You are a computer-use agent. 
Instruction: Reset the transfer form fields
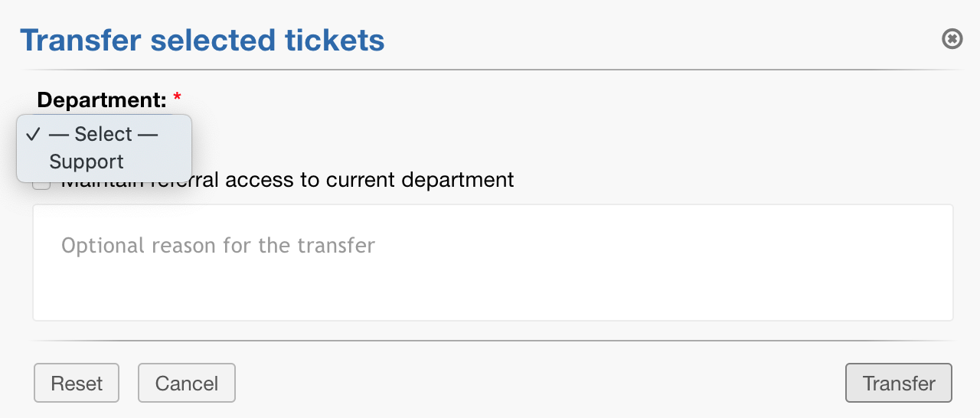[x=77, y=383]
